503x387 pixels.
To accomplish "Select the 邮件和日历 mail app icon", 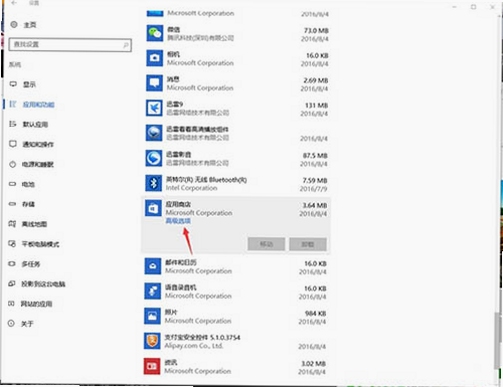I will (x=153, y=266).
